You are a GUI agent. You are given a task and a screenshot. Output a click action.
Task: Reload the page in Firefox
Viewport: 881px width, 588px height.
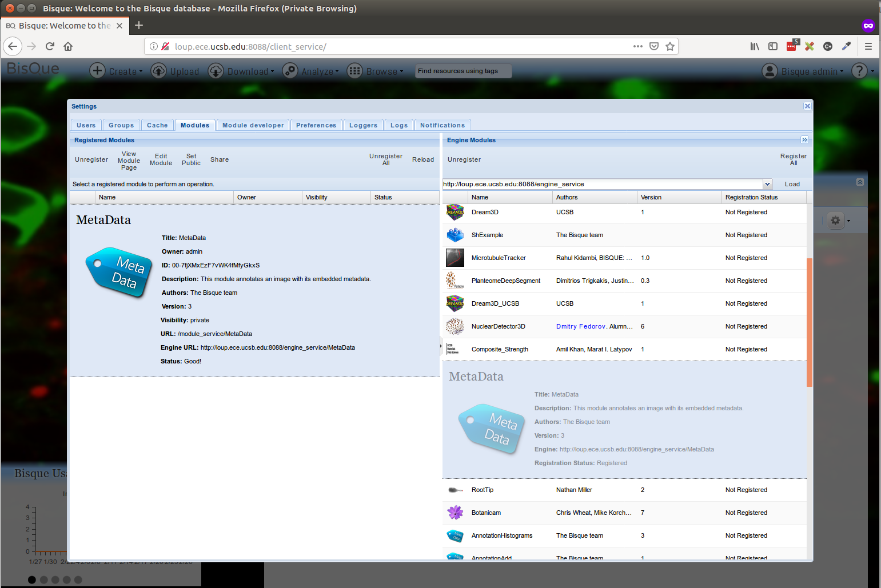point(50,46)
